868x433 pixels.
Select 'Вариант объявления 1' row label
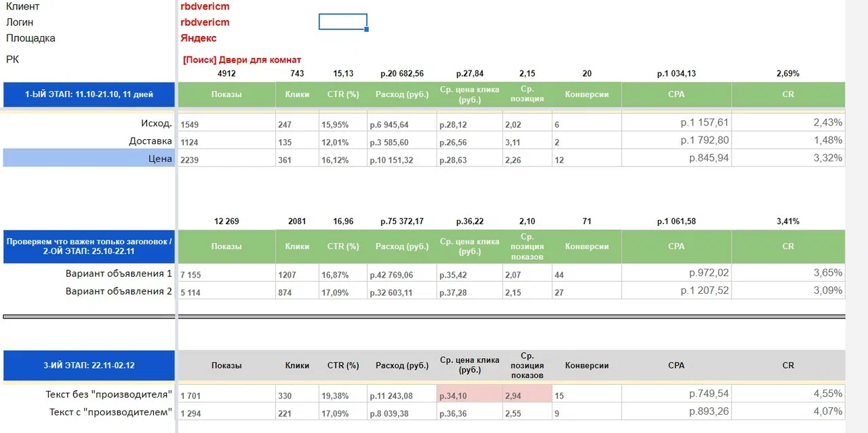pyautogui.click(x=119, y=274)
